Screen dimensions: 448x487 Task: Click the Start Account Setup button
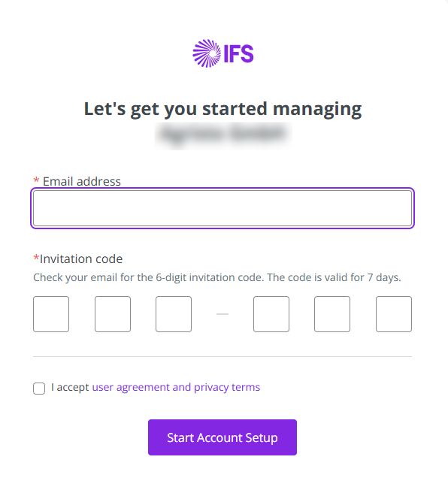pos(222,437)
